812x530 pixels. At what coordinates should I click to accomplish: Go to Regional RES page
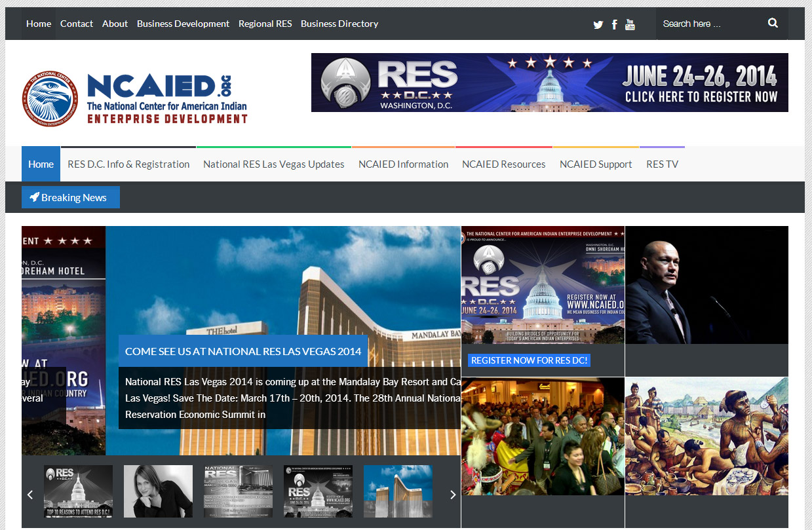(265, 24)
